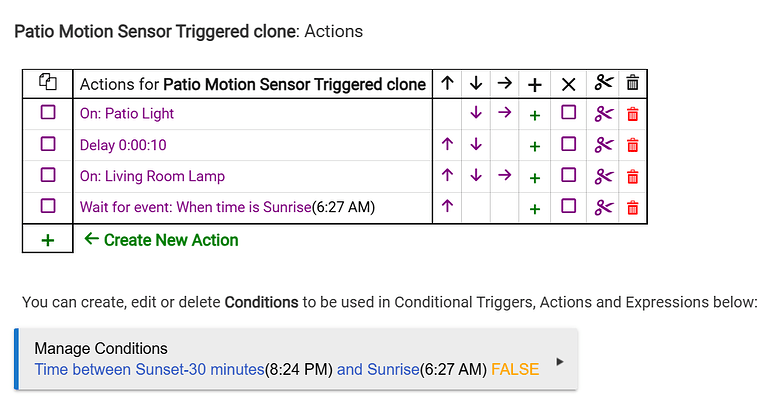The height and width of the screenshot is (405, 775).
Task: Click the green plus to add action
Action: [x=48, y=240]
